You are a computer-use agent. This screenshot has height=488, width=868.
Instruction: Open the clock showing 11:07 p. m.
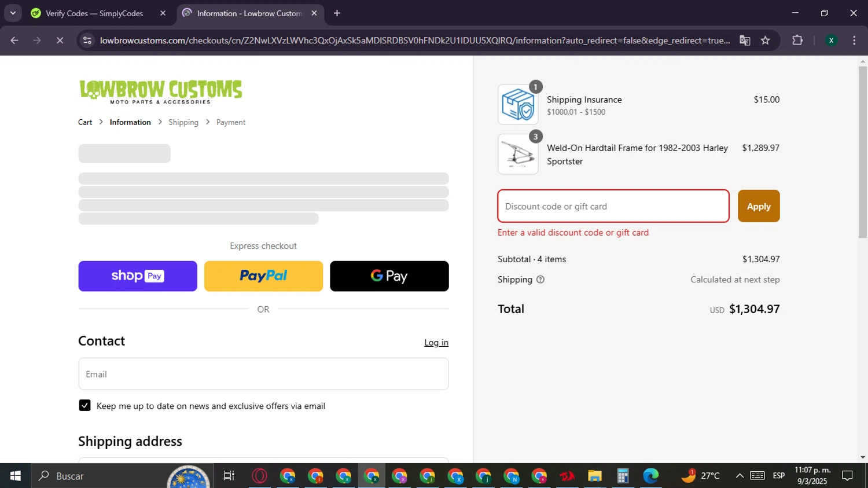pyautogui.click(x=812, y=476)
